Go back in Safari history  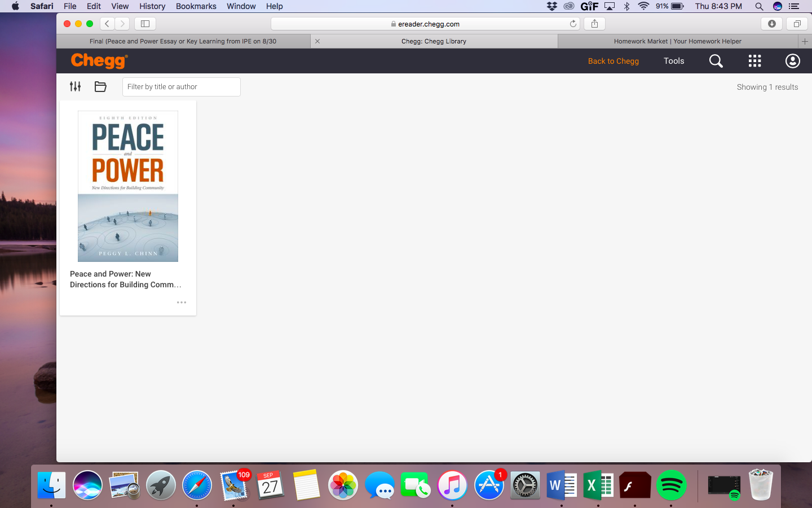pyautogui.click(x=107, y=24)
